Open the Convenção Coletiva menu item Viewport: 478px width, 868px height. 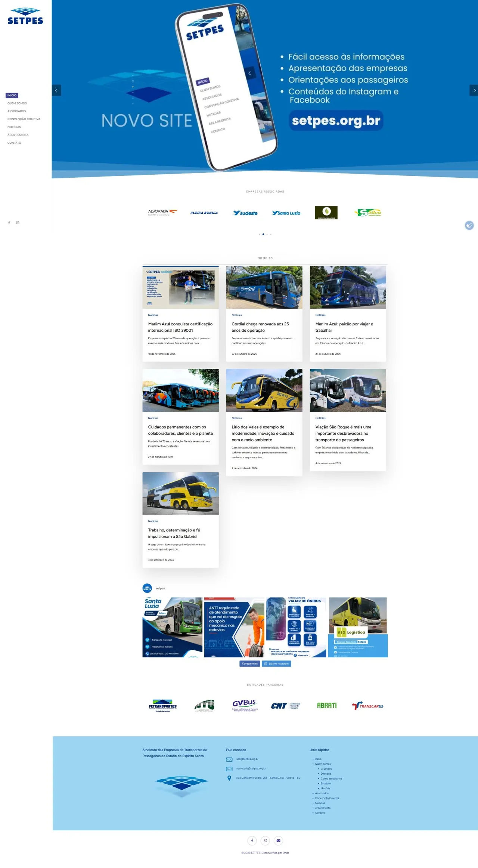pyautogui.click(x=24, y=119)
